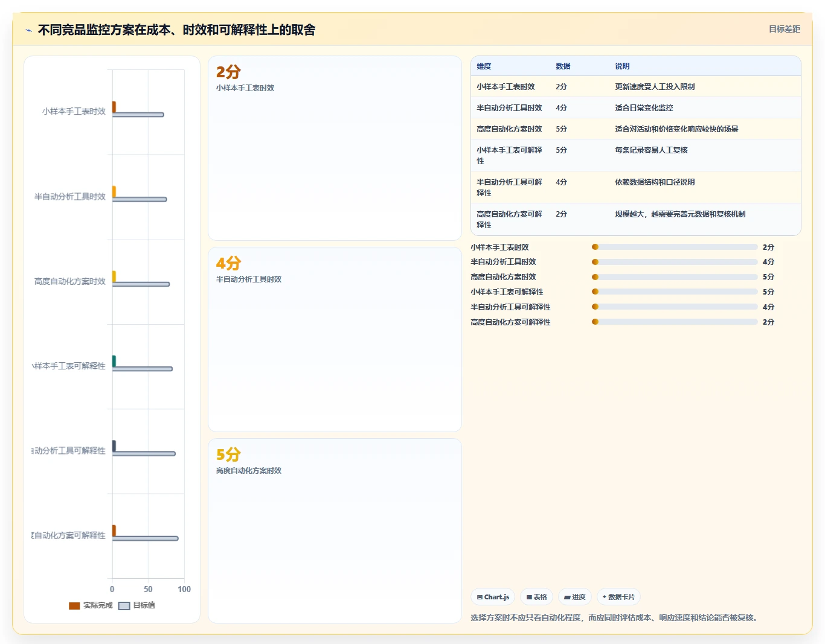Click the chart axis label 半自动分析工具时效
The width and height of the screenshot is (825, 644).
click(x=70, y=197)
